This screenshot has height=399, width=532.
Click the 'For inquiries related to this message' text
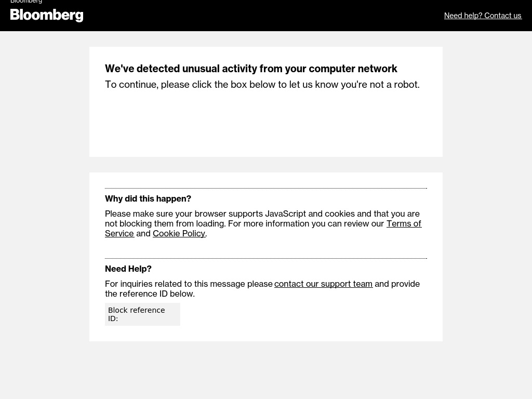point(189,284)
